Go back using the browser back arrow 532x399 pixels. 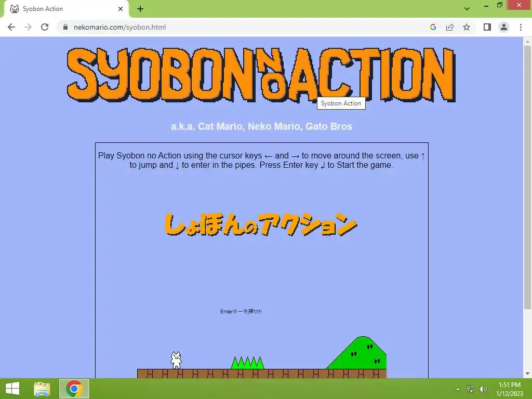click(x=11, y=27)
